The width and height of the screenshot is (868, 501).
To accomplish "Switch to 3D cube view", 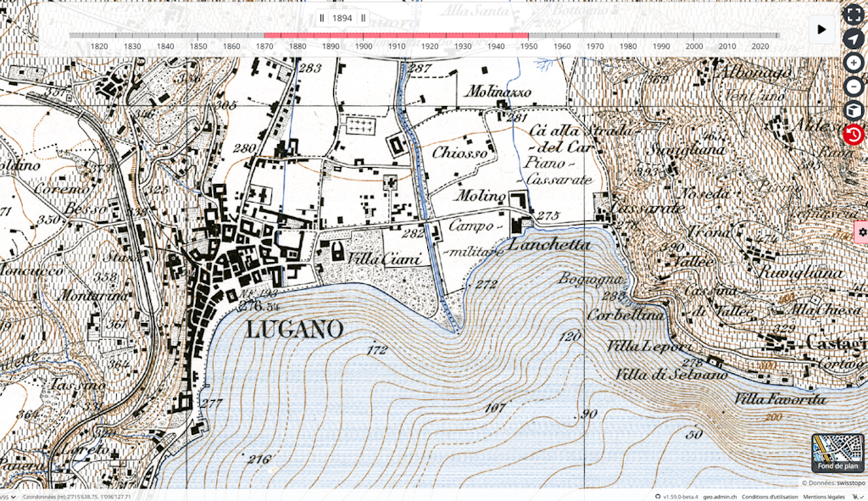I will point(854,111).
